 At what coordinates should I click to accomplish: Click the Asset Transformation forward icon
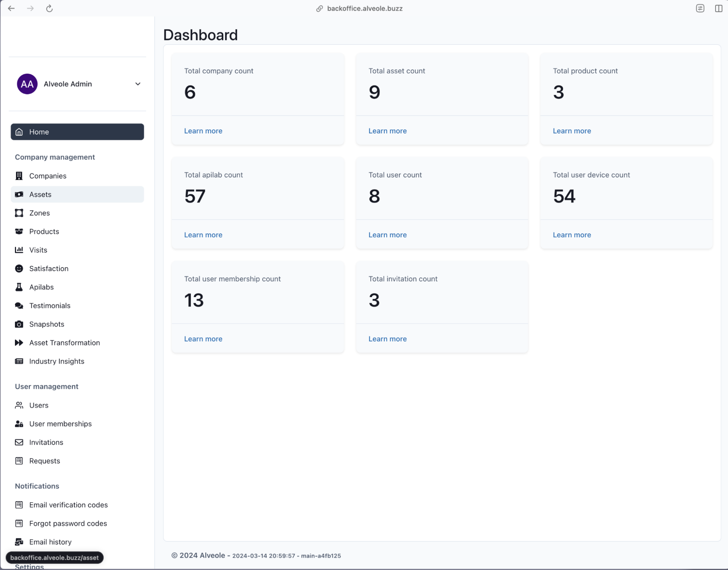click(19, 343)
